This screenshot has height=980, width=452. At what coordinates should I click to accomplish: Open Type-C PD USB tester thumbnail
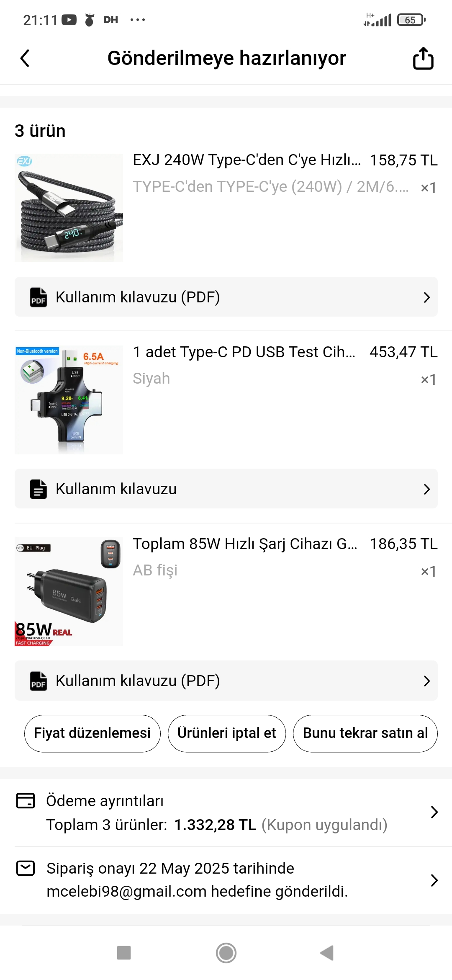click(x=69, y=400)
